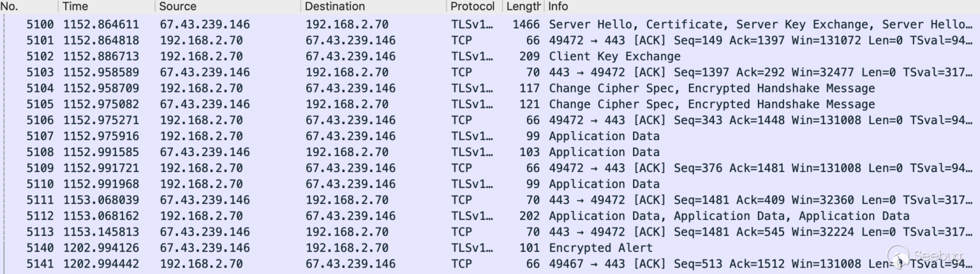Click the Length column header
The height and width of the screenshot is (274, 980).
point(523,6)
